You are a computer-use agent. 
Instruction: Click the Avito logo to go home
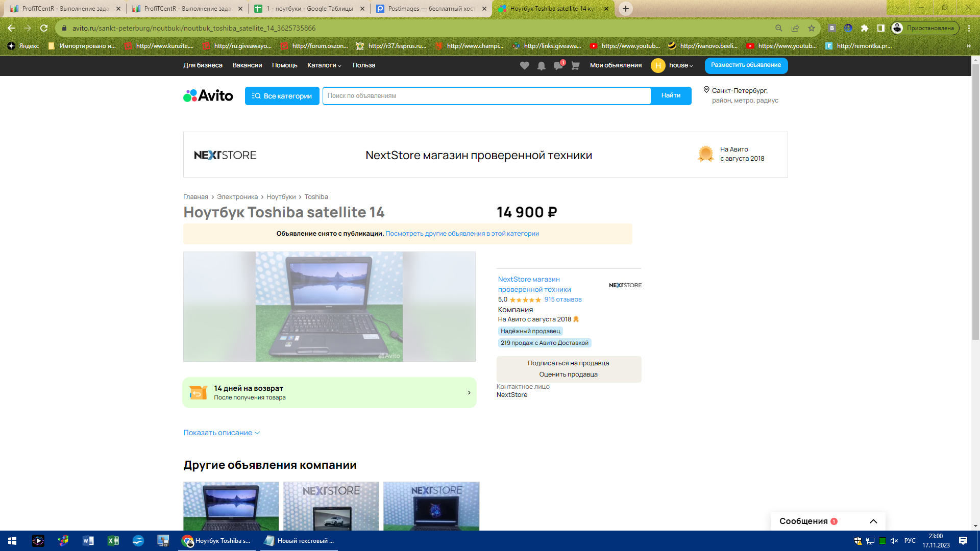[x=207, y=95]
